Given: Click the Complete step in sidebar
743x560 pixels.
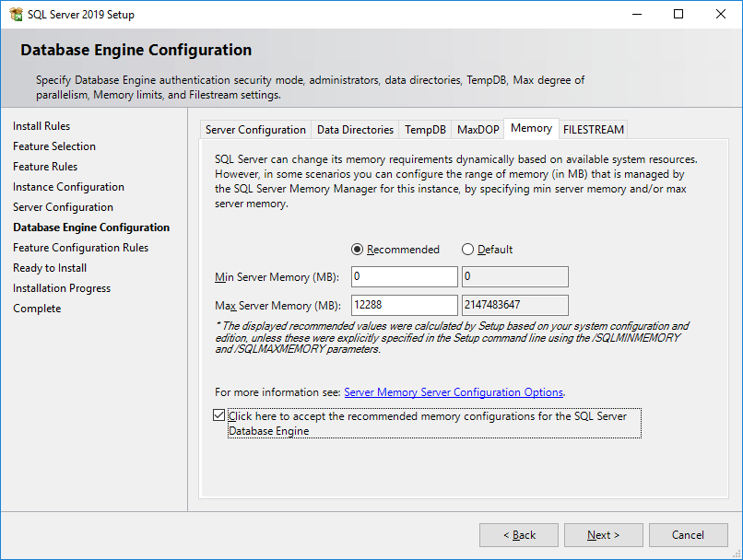Looking at the screenshot, I should (37, 309).
